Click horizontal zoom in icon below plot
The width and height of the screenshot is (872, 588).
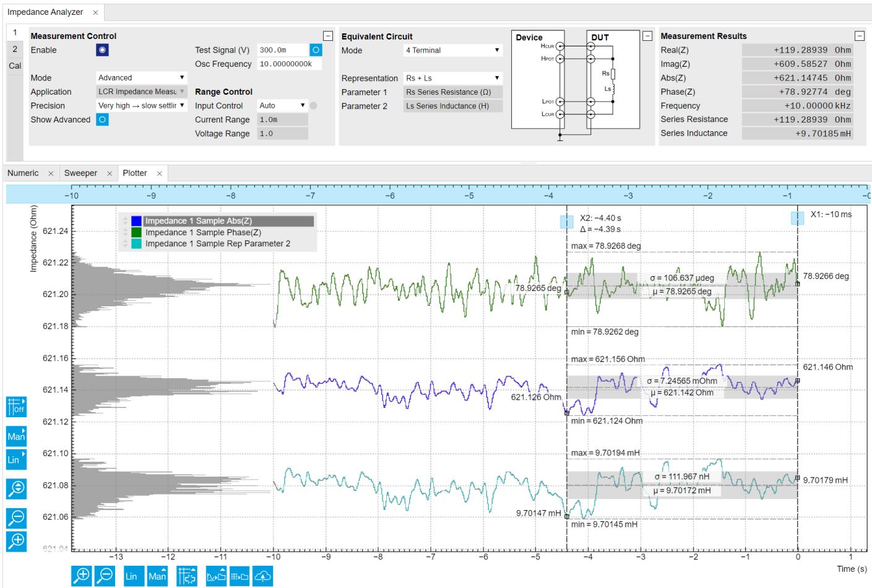pos(82,576)
